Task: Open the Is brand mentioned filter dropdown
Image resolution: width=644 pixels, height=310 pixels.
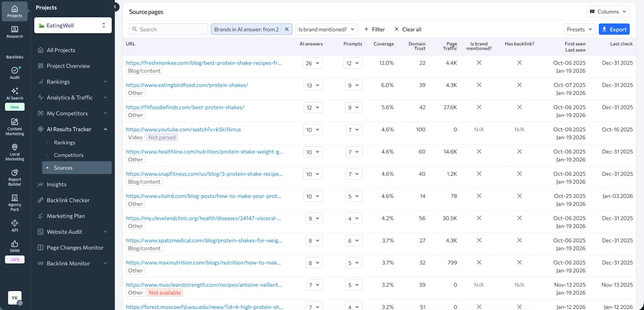Action: coord(326,29)
